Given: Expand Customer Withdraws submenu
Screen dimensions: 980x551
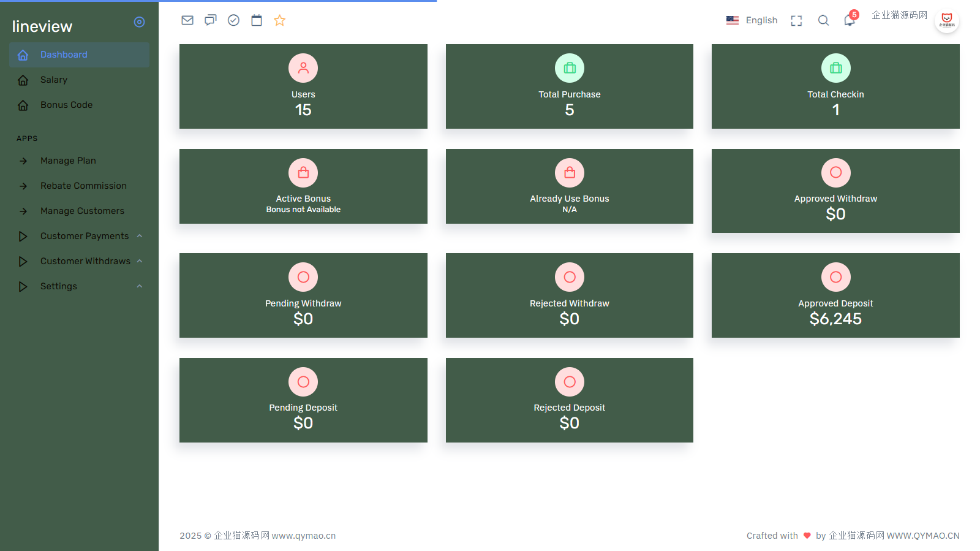Looking at the screenshot, I should tap(85, 261).
